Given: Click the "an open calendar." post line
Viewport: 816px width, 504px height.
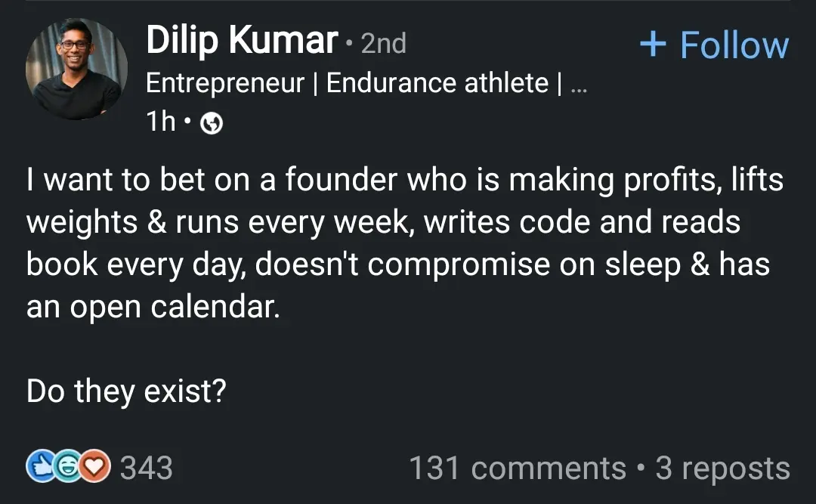Looking at the screenshot, I should point(153,308).
